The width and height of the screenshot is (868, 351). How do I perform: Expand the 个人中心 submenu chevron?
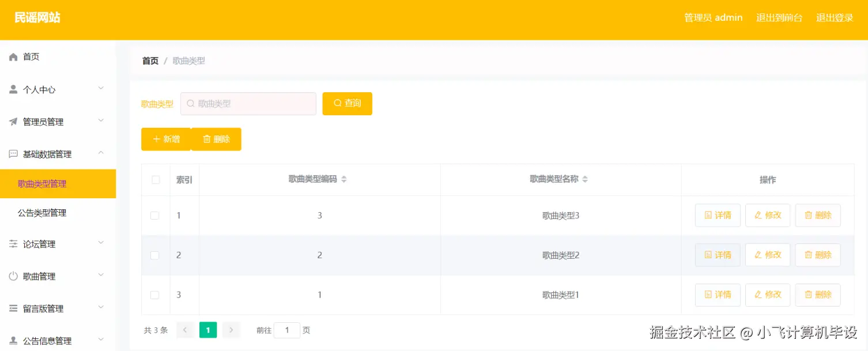click(101, 88)
